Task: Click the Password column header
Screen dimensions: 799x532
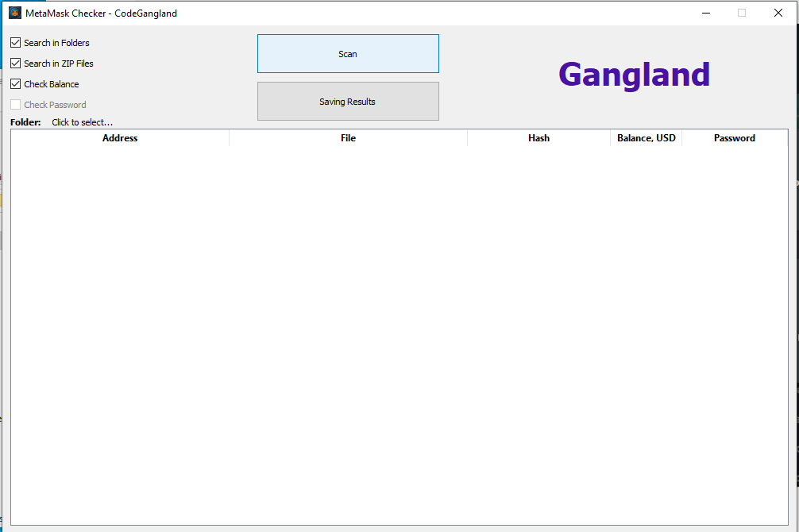Action: coord(734,138)
